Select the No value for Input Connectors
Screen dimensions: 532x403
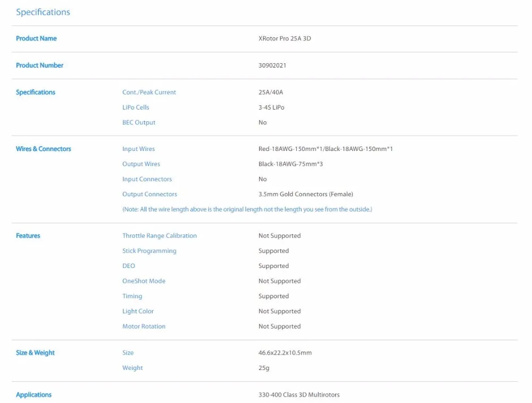pos(263,179)
